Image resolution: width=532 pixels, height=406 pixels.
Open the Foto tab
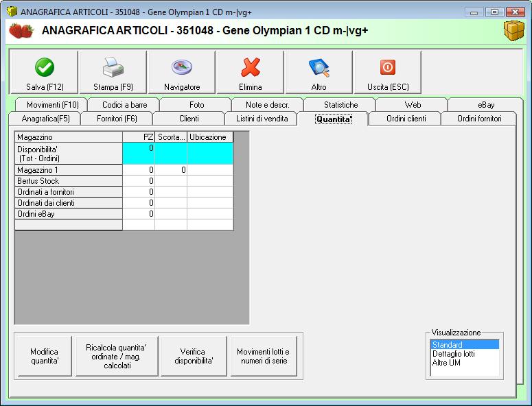tap(197, 105)
